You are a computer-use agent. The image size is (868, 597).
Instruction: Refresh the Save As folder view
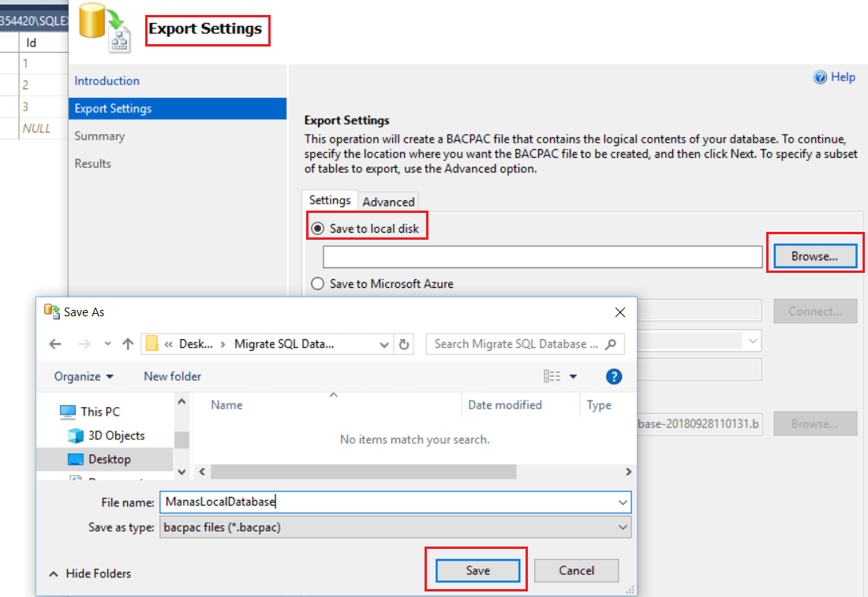tap(404, 344)
